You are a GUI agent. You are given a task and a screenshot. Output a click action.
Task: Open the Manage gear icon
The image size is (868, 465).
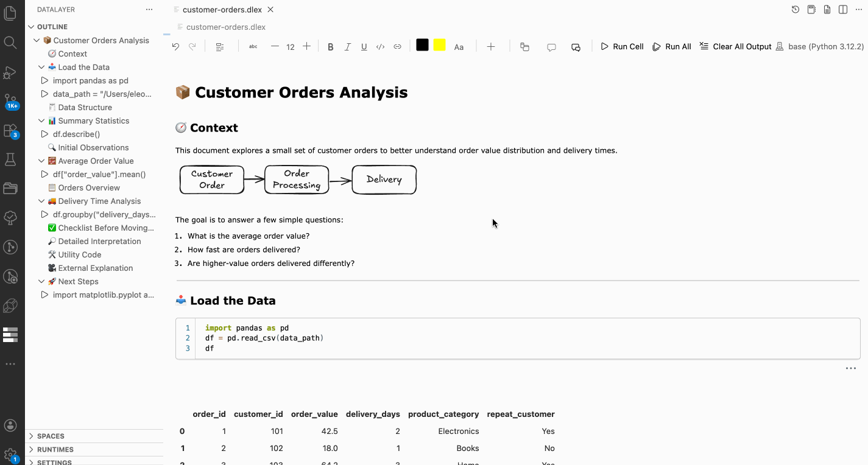tap(10, 455)
